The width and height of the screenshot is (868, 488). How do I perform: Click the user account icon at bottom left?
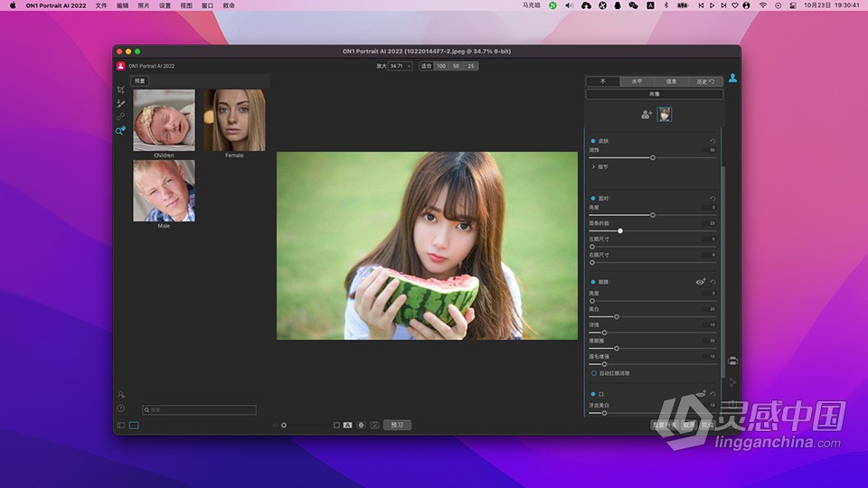pos(120,395)
